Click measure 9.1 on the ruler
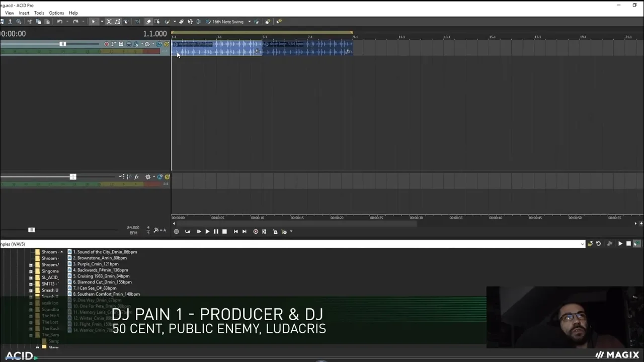644x362 pixels. (356, 37)
